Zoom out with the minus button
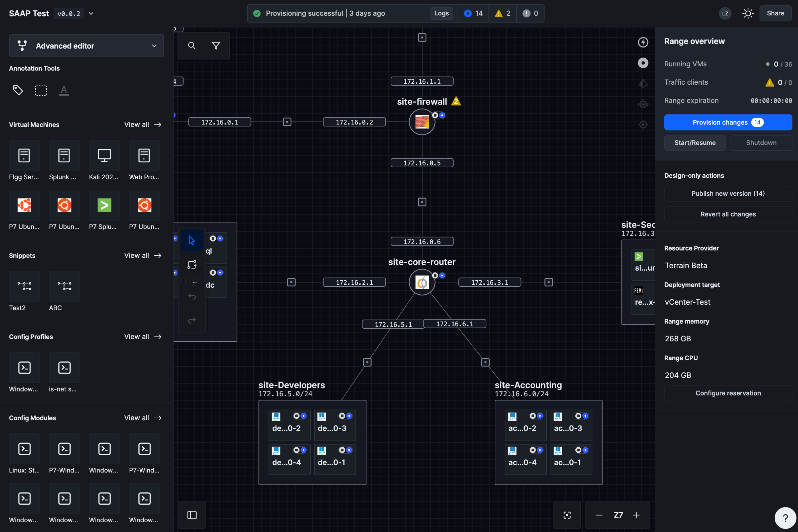 pos(599,515)
